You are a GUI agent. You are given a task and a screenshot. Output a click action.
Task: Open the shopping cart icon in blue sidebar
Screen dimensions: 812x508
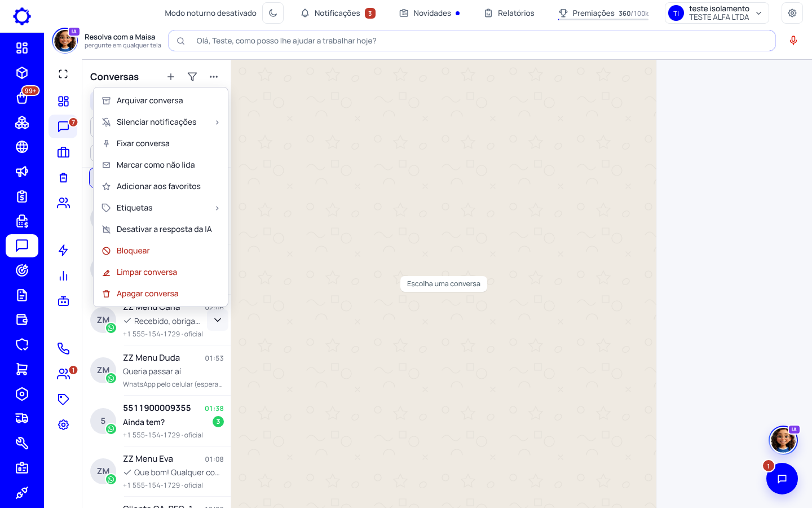click(22, 369)
